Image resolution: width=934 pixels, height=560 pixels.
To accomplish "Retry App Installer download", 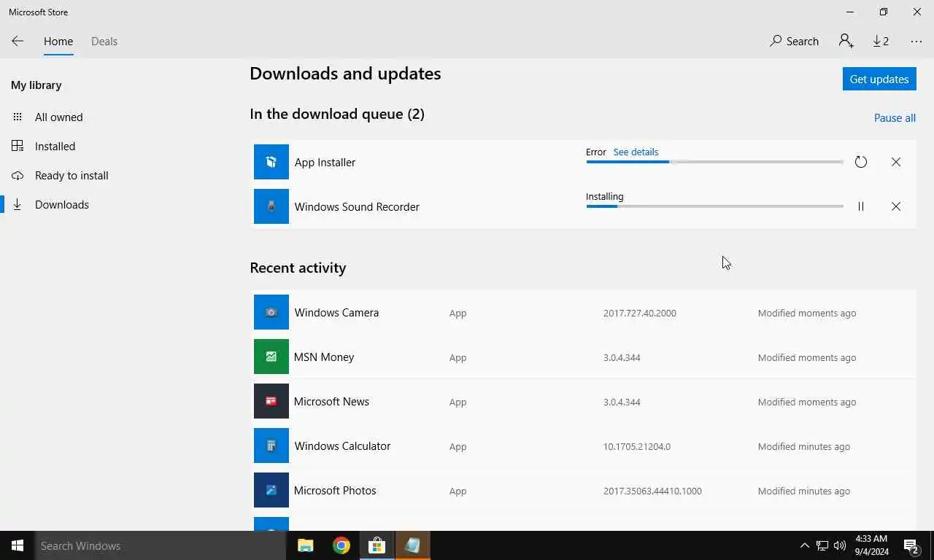I will [x=861, y=162].
